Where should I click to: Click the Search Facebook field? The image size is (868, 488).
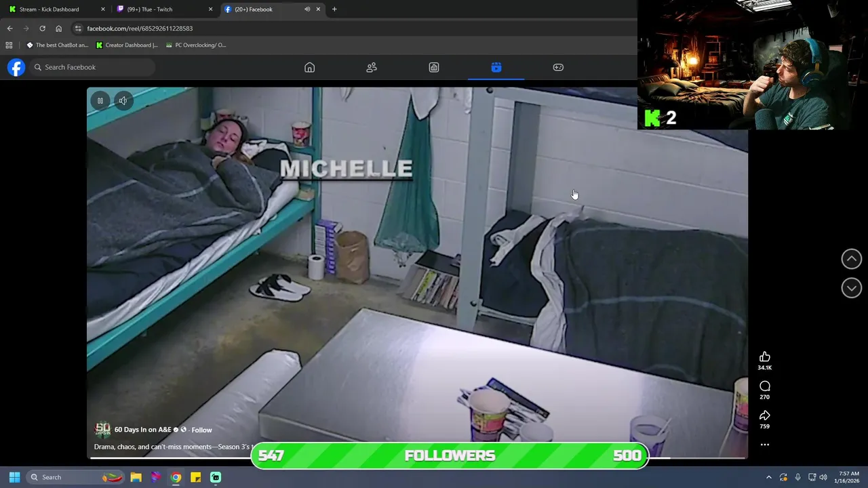point(92,67)
